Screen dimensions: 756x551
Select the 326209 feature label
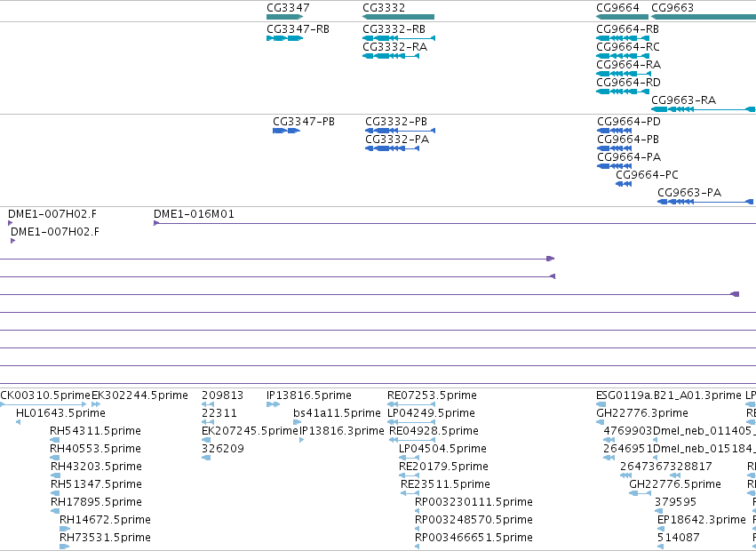pos(223,449)
